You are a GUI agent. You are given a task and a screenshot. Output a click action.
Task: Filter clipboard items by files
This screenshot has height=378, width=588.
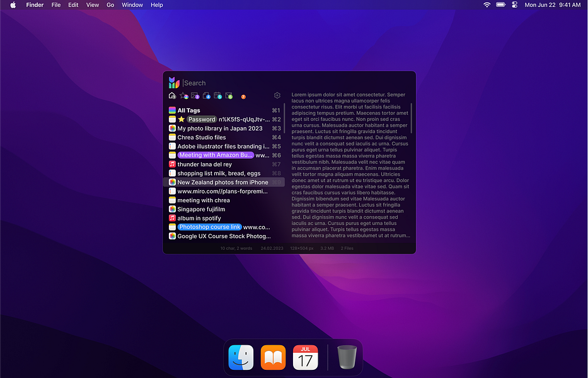click(206, 96)
